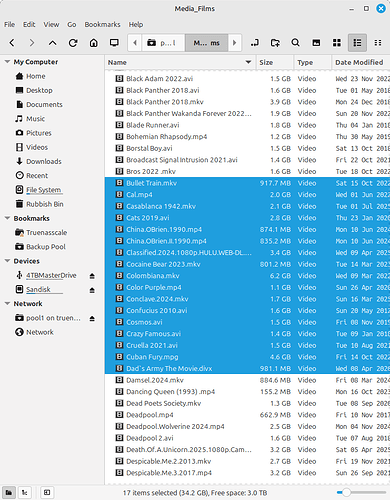Navigate to parent path button p...l

click(164, 43)
